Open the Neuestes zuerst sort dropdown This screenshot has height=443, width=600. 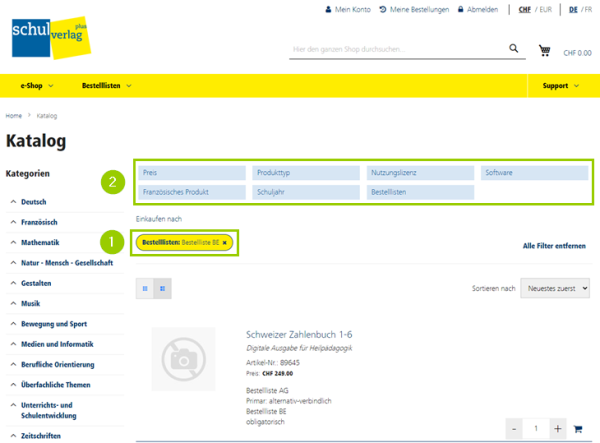click(555, 288)
